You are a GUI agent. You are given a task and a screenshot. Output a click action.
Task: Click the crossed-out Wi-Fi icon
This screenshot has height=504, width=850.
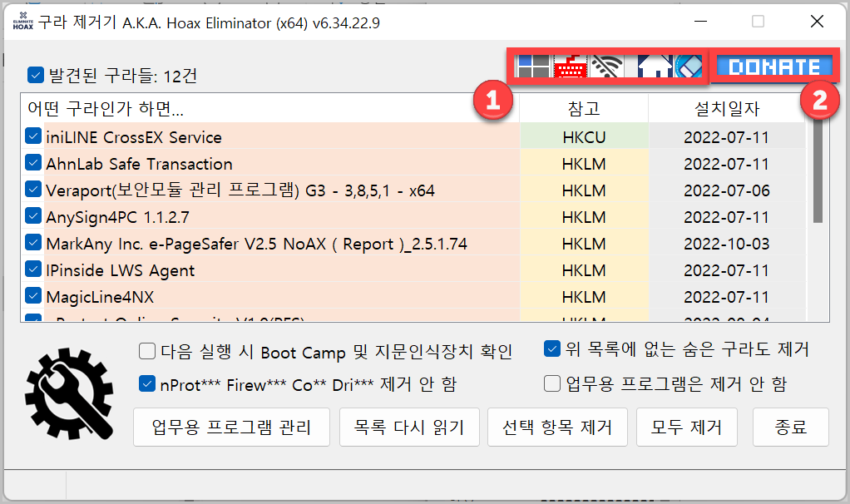pyautogui.click(x=606, y=67)
